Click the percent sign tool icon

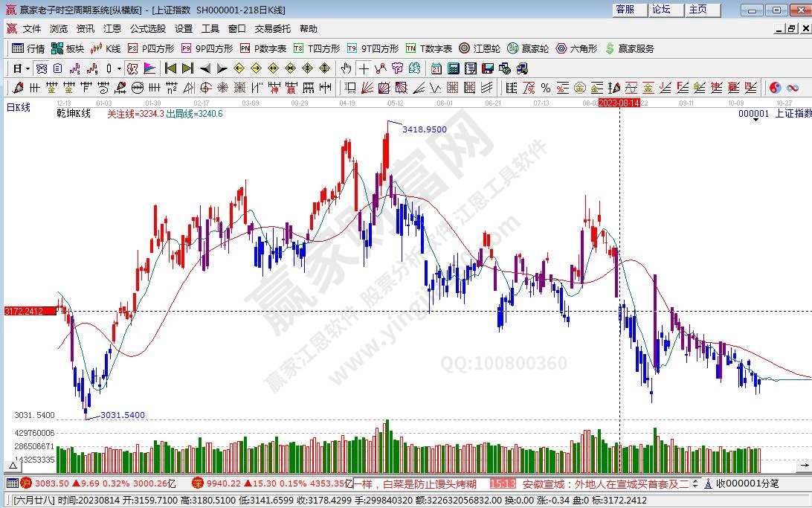545,88
